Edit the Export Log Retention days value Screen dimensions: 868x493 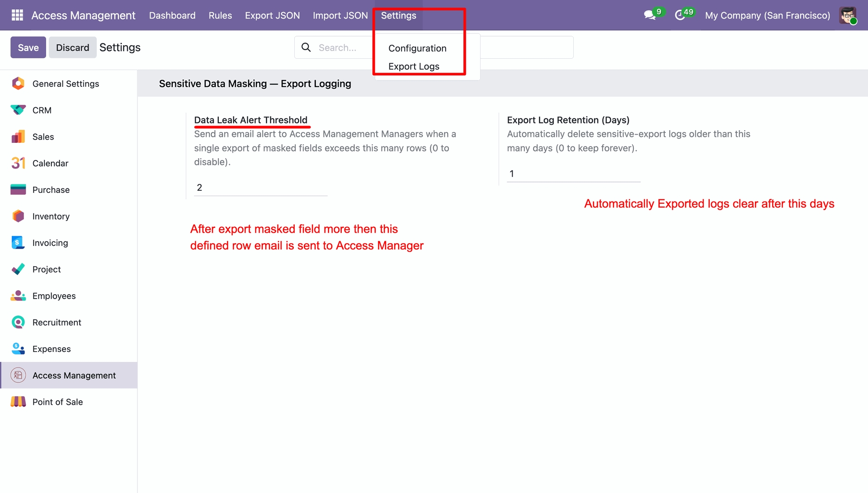click(574, 174)
